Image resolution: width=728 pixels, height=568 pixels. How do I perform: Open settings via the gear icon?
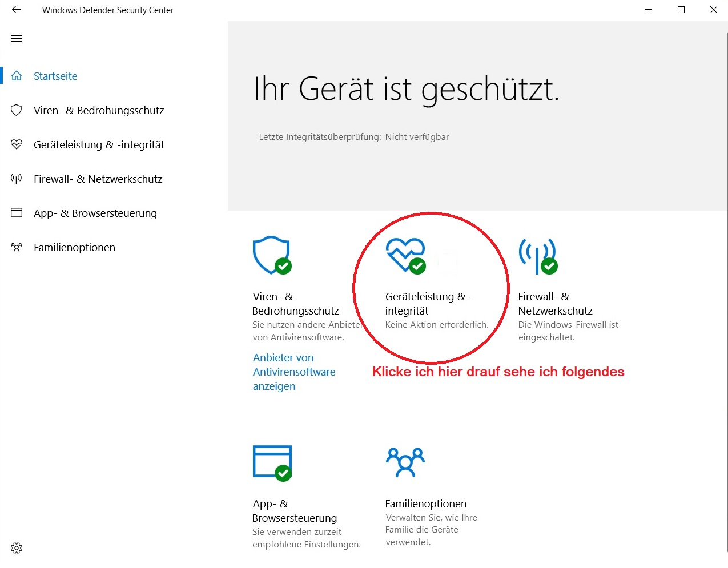click(17, 548)
